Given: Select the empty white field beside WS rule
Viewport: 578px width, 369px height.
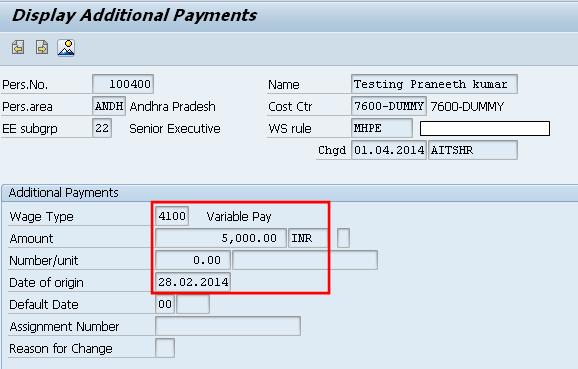Looking at the screenshot, I should [485, 128].
